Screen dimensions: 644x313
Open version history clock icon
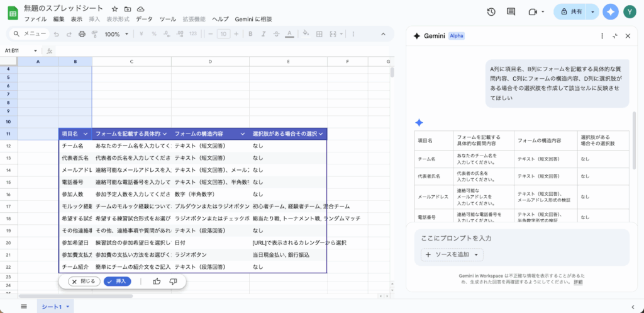click(x=492, y=12)
